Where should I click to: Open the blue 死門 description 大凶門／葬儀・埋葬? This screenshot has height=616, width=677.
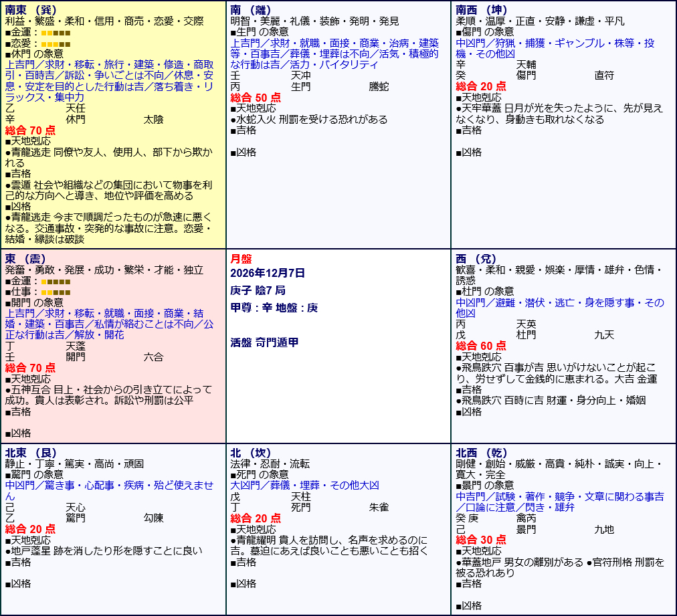click(x=305, y=485)
